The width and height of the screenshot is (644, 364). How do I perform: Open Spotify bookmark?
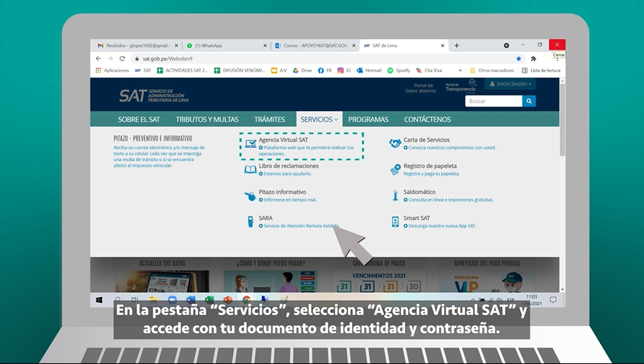coord(399,70)
